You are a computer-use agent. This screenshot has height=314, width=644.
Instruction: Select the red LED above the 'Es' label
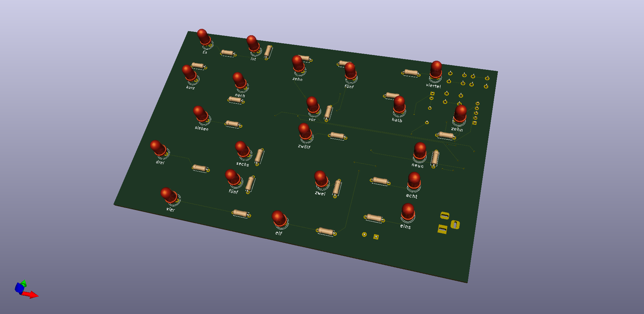[204, 38]
